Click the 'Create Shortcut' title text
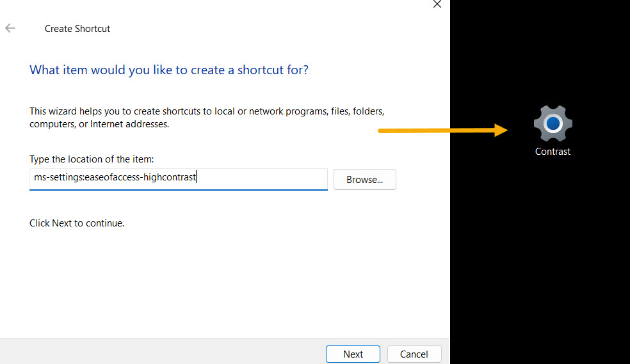Viewport: 630px width, 364px height. click(x=77, y=29)
